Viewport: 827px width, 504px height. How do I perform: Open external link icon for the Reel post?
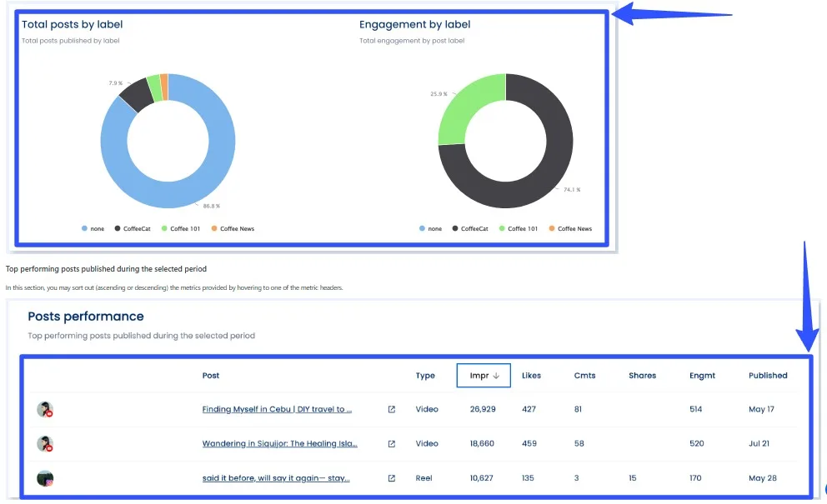pyautogui.click(x=392, y=479)
